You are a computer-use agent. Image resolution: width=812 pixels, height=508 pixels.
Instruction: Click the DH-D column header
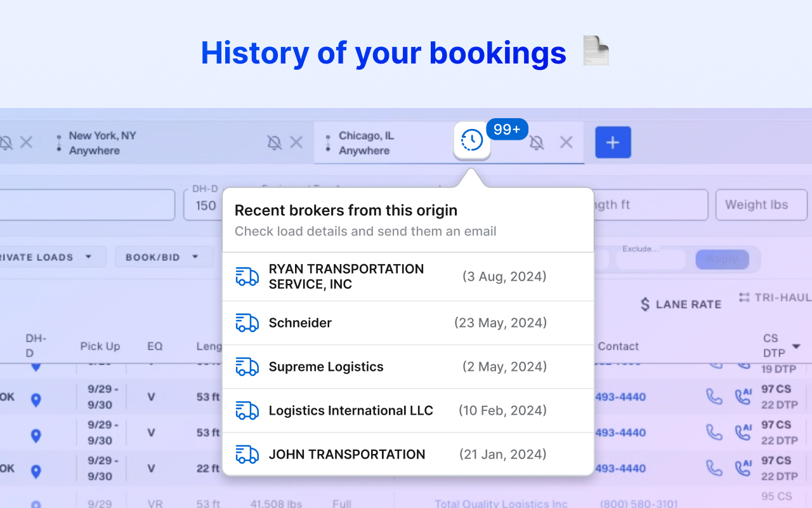pos(36,345)
